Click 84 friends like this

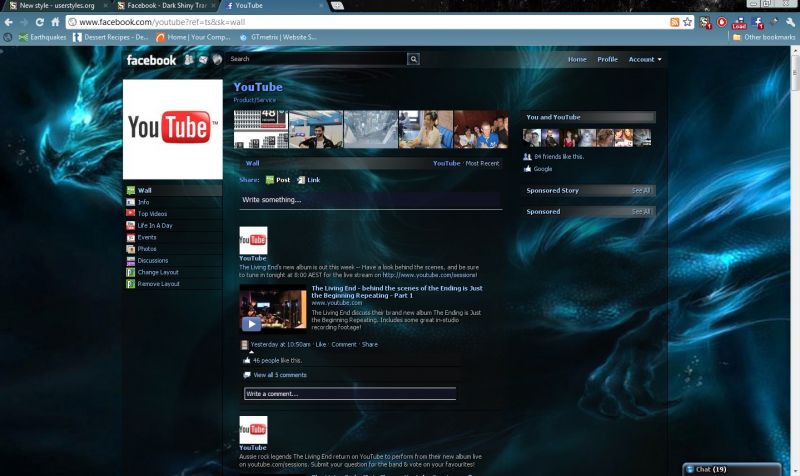pyautogui.click(x=559, y=157)
